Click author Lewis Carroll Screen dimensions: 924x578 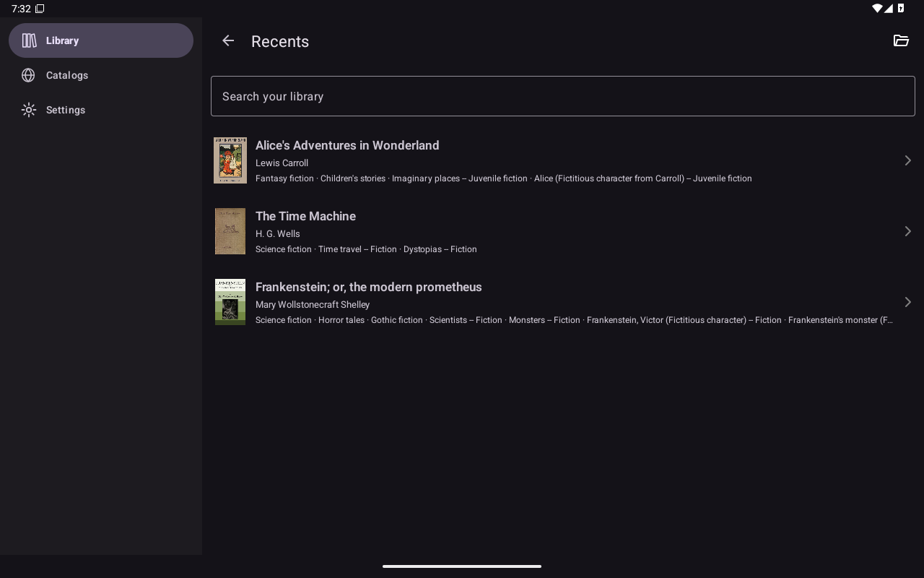click(282, 163)
